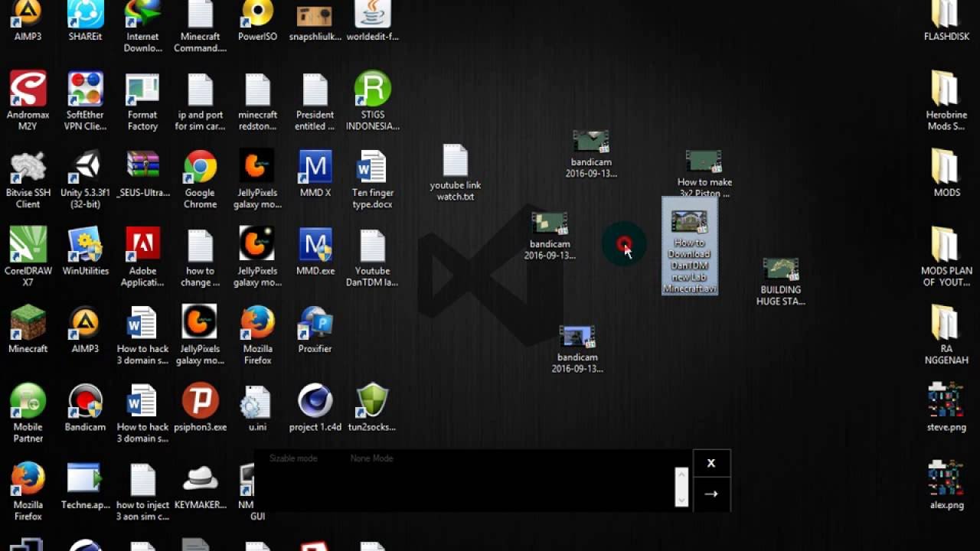Viewport: 980px width, 551px height.
Task: Select the how to inject 3 aon sim file
Action: coord(142,491)
